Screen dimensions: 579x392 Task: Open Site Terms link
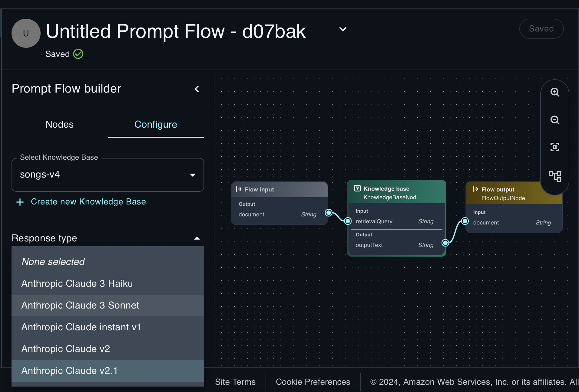tap(235, 382)
